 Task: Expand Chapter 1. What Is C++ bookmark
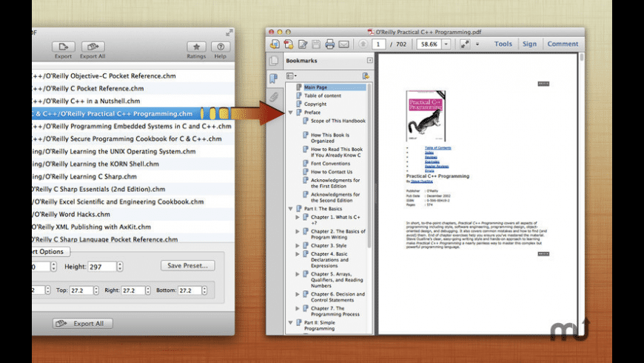[298, 217]
